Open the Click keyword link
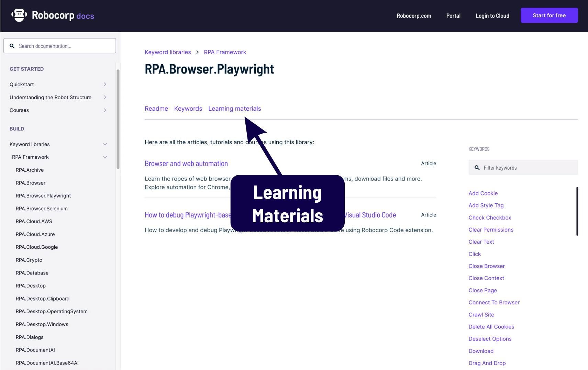The width and height of the screenshot is (588, 370). click(x=475, y=254)
